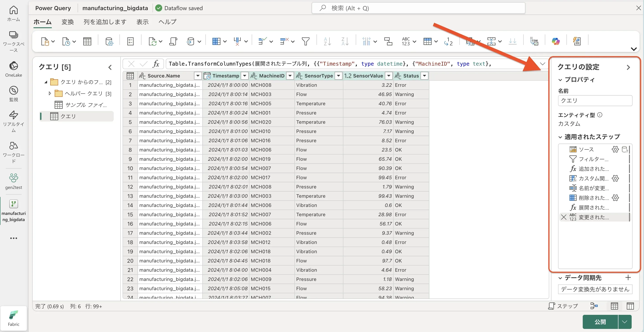
Task: Open the 列を追加します tab
Action: pyautogui.click(x=105, y=22)
